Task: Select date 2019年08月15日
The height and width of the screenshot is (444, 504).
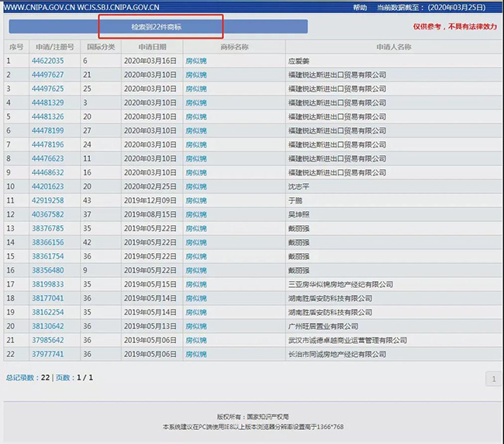Action: click(150, 214)
